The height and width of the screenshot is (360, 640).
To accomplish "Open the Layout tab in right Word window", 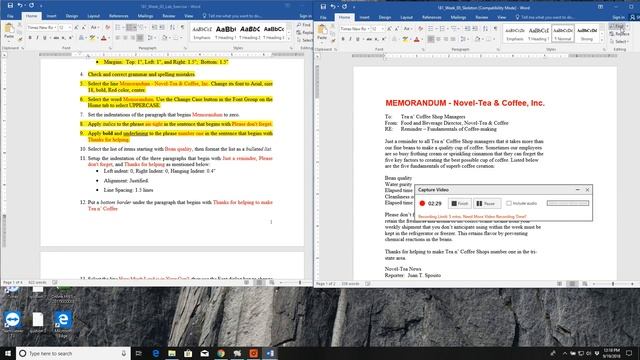I will pyautogui.click(x=406, y=17).
